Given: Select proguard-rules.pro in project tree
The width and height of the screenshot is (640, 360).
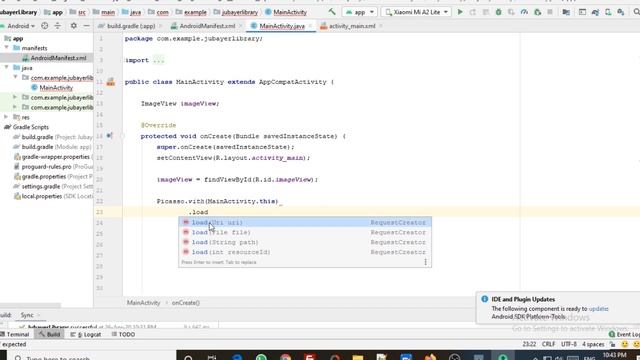Looking at the screenshot, I should [x=46, y=167].
